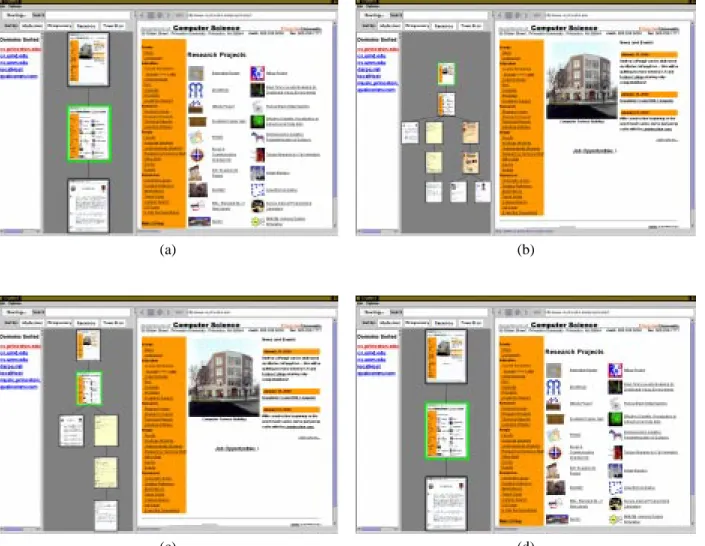Select the Frequency sort tab in panel (c)

point(59,323)
